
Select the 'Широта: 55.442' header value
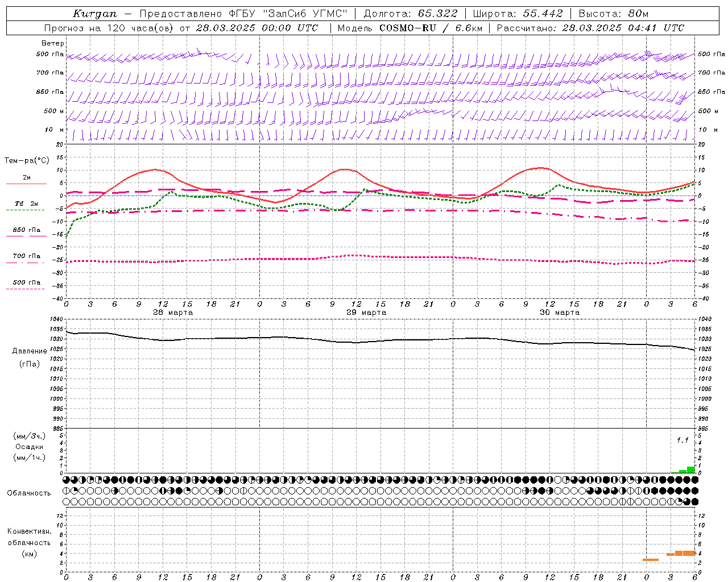pos(518,14)
